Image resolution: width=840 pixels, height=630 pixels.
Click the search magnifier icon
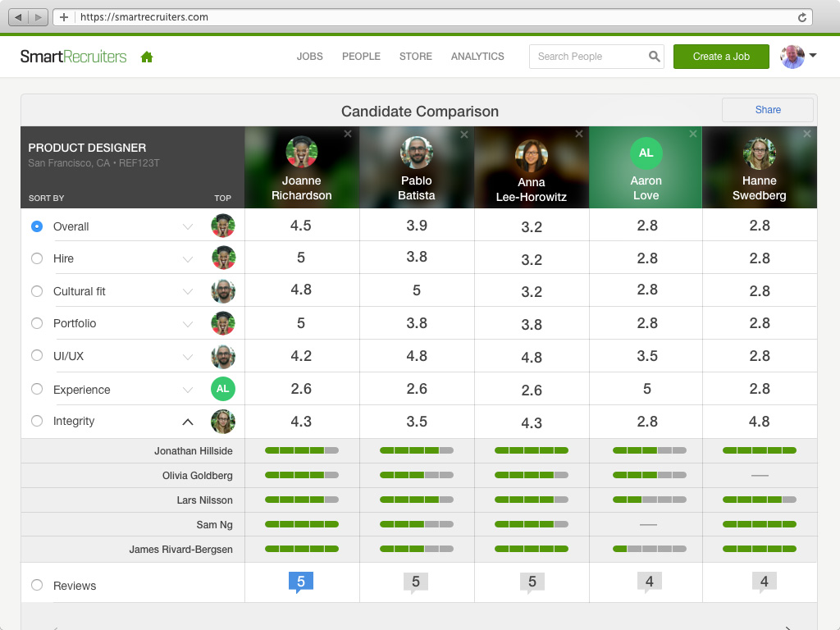654,57
